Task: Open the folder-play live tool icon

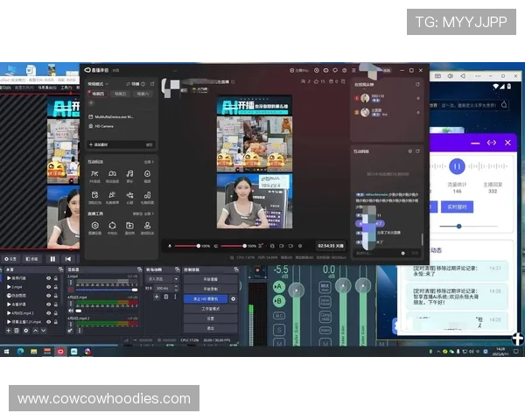Action: coord(129,226)
